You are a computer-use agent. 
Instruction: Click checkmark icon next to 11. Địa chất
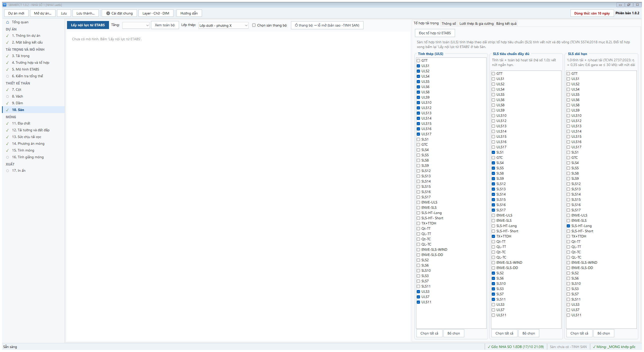click(x=7, y=123)
